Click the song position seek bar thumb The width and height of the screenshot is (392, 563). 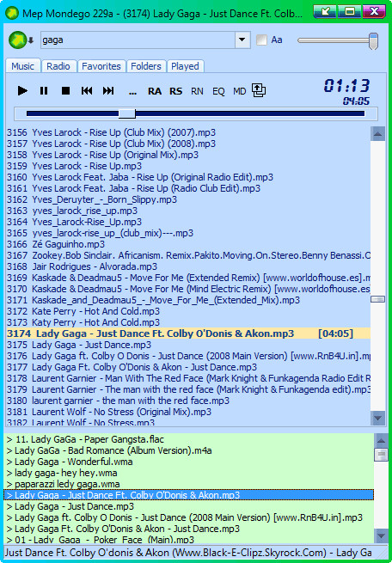[x=126, y=113]
